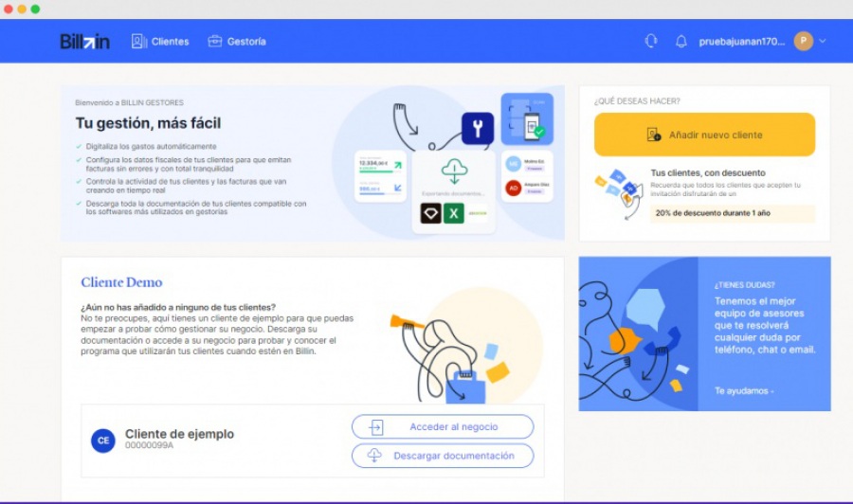Click the add-client icon in yellow button
This screenshot has height=504, width=853.
pyautogui.click(x=653, y=135)
